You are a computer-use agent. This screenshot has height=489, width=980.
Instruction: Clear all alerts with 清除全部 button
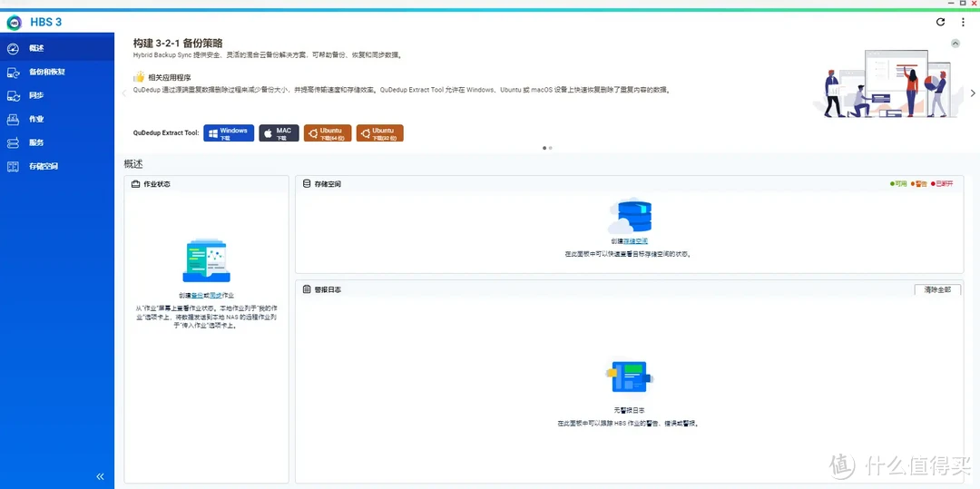(937, 289)
